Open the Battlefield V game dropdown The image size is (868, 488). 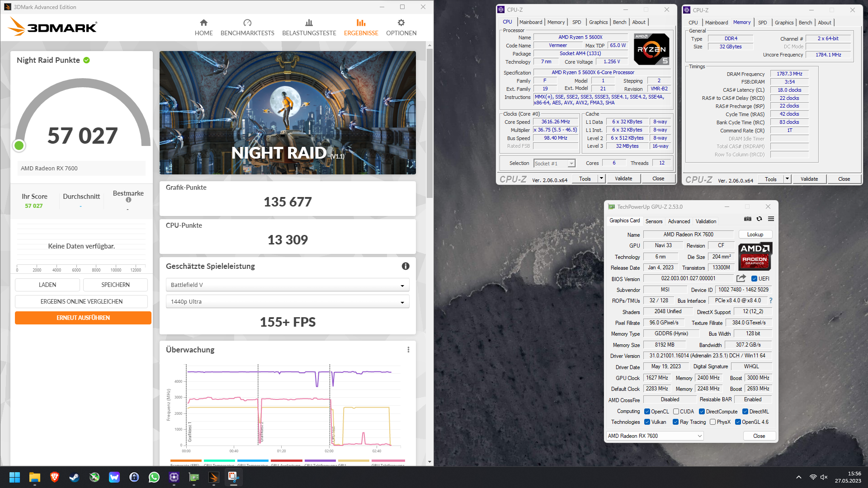[288, 285]
